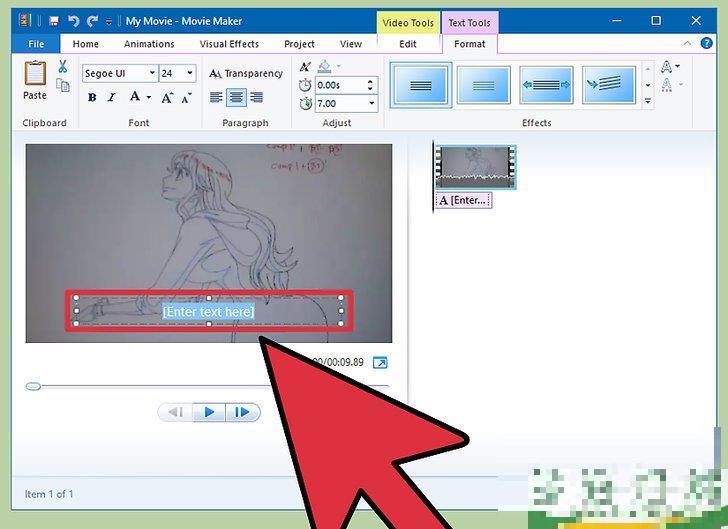The height and width of the screenshot is (529, 728).
Task: Open the full screen preview icon
Action: (x=380, y=363)
